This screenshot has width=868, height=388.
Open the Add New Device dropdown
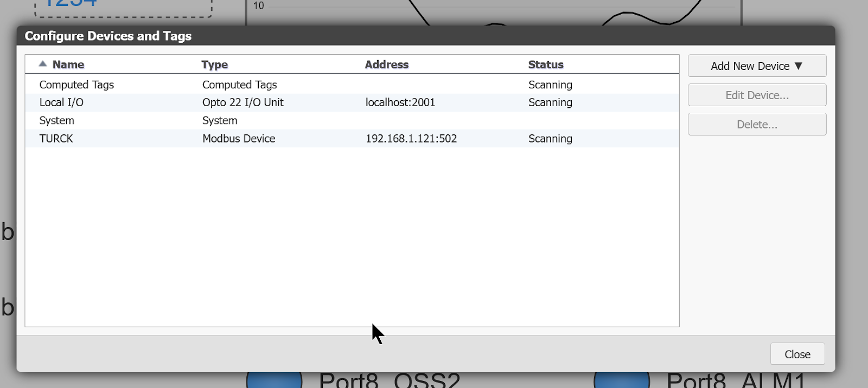757,66
